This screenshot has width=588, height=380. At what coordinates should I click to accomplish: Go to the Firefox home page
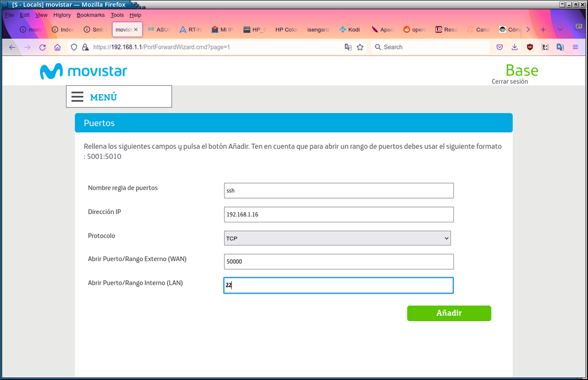[x=58, y=47]
